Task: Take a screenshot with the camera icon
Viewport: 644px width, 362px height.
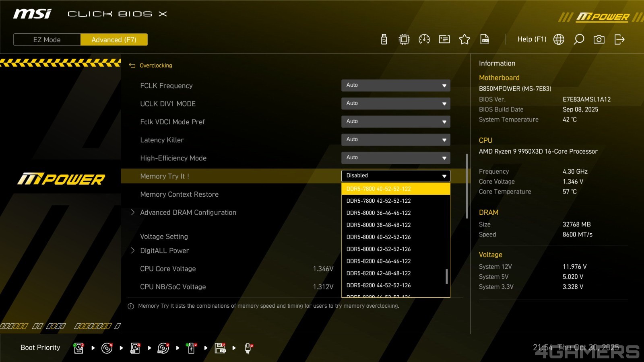Action: (x=599, y=39)
